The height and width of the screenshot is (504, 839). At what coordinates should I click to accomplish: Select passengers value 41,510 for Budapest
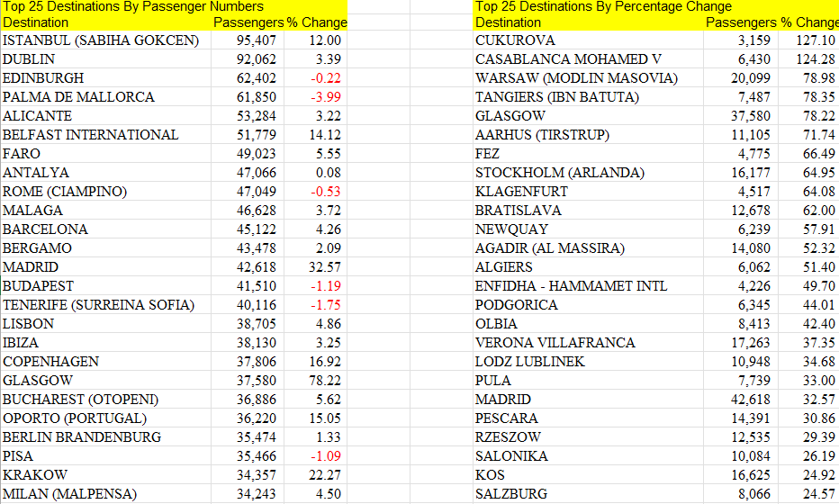click(248, 285)
